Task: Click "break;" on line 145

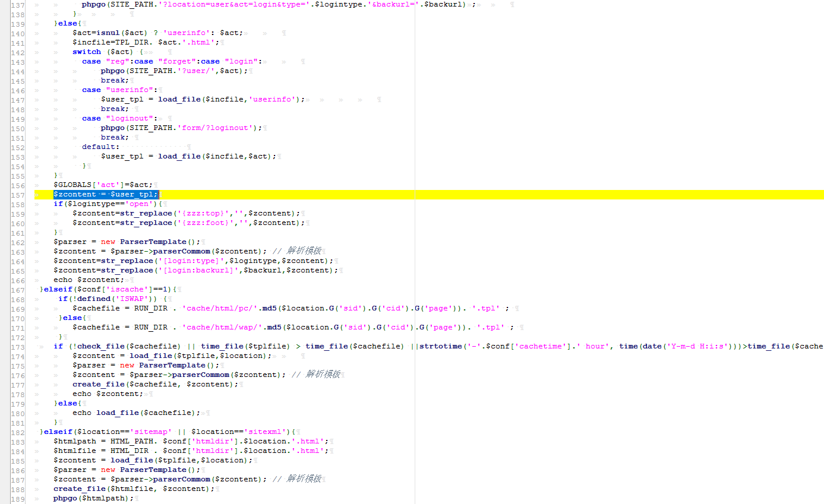Action: point(113,80)
